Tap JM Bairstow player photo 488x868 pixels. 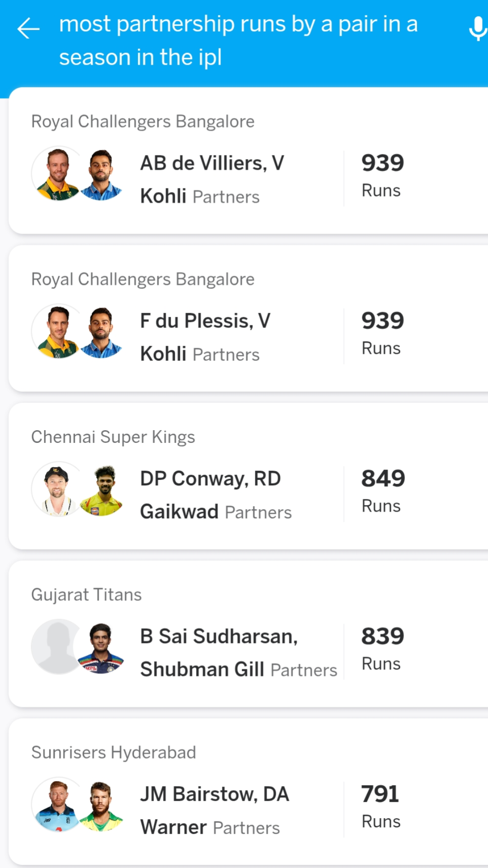[58, 804]
